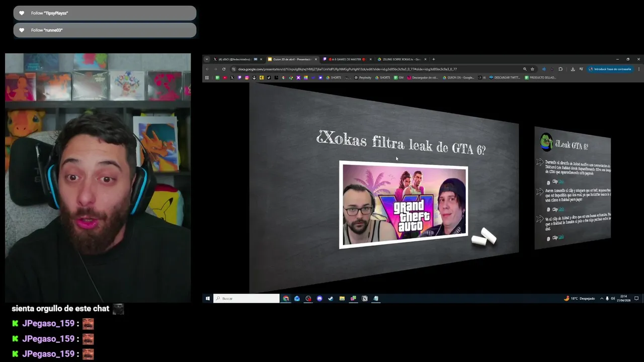Click JPegaso_159 username in first chat row
Viewport: 644px width, 362px height.
click(x=49, y=324)
